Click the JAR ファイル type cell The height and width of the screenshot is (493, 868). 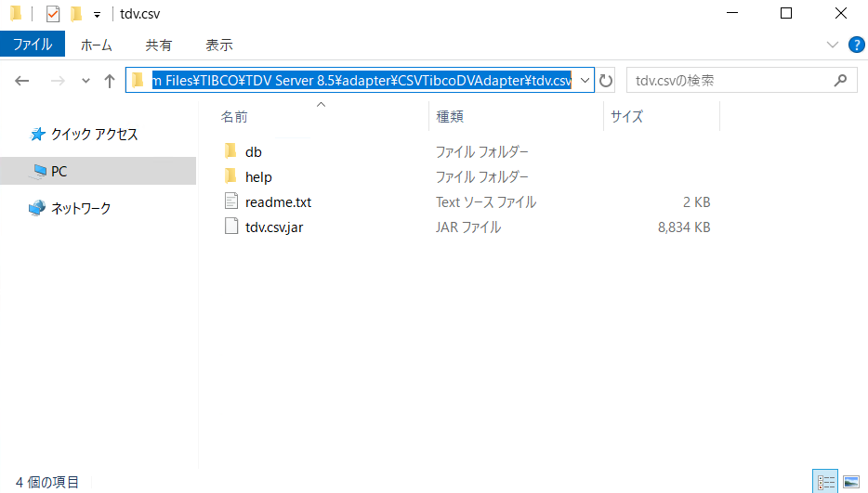click(x=468, y=227)
